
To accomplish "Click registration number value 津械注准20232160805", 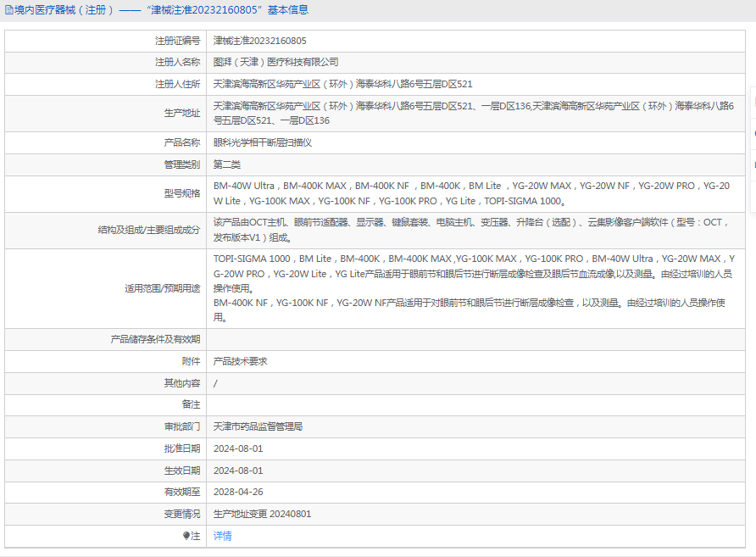I will coord(260,41).
